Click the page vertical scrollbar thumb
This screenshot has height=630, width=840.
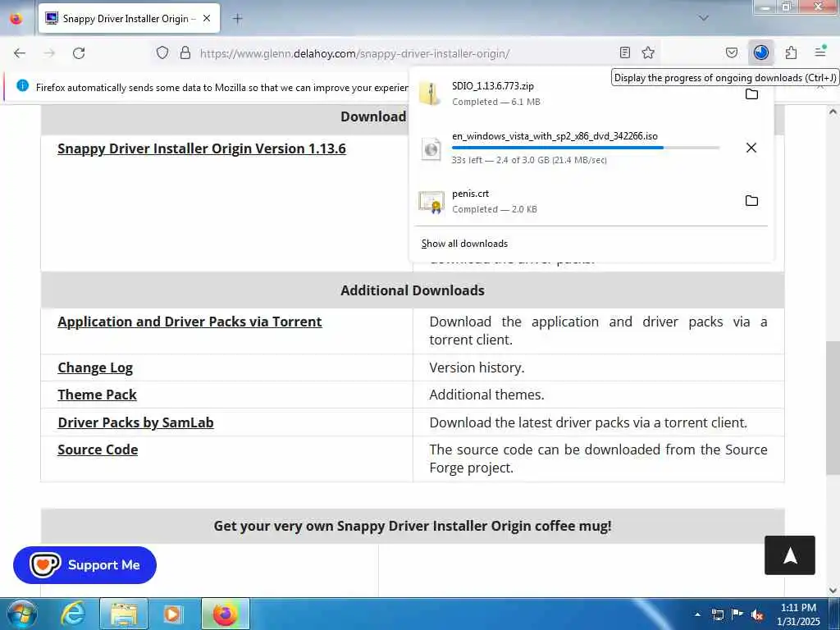pos(833,407)
